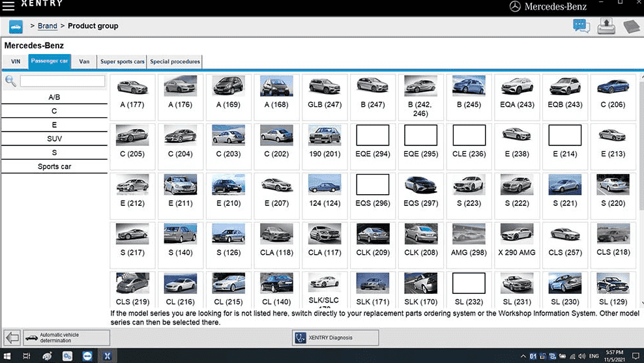Screen dimensions: 644x363
Task: Select the 124 (124) model
Action: click(x=325, y=196)
